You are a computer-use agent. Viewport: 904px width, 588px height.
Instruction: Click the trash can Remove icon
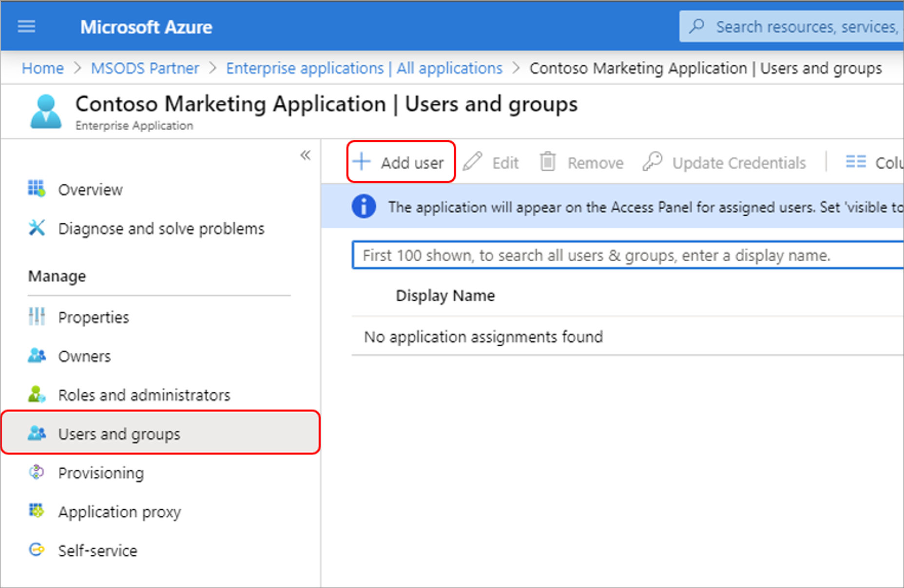tap(548, 162)
